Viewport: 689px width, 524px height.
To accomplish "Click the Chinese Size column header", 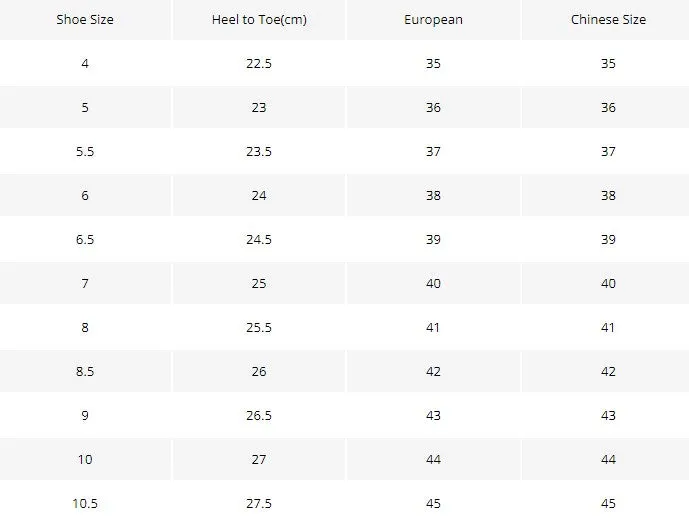I will coord(608,20).
